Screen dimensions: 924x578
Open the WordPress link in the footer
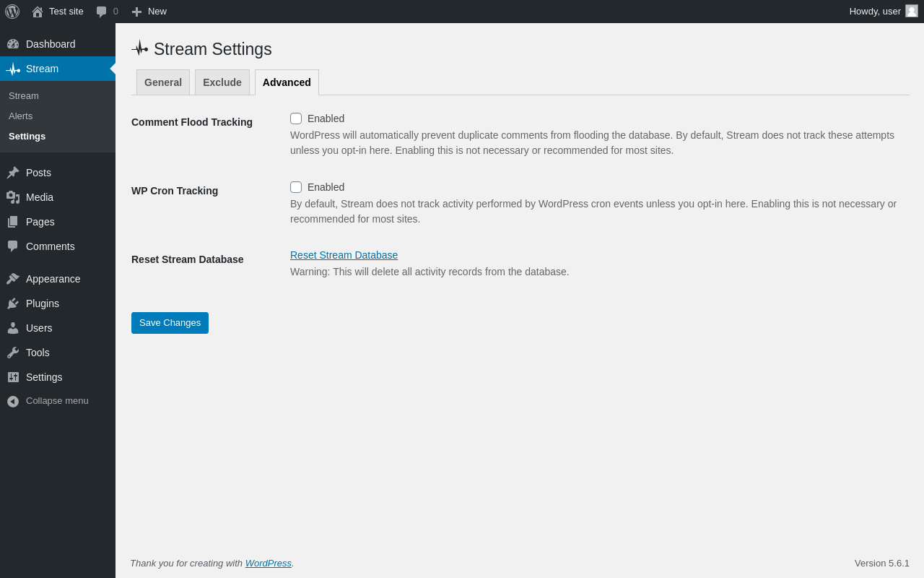269,563
